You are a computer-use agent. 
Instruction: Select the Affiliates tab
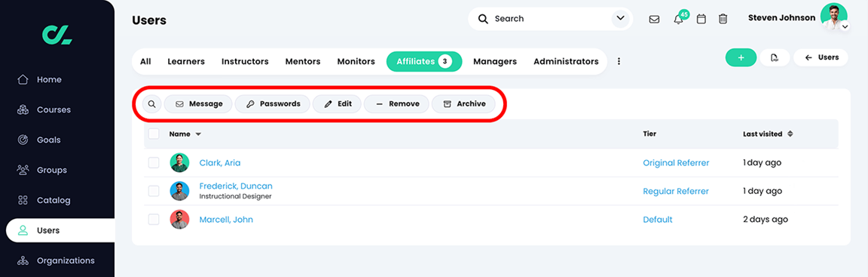(x=424, y=61)
